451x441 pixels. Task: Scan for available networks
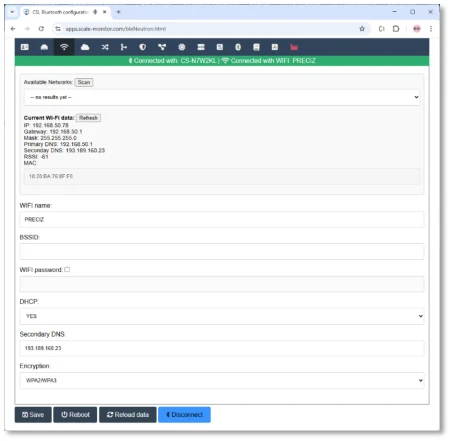[84, 82]
